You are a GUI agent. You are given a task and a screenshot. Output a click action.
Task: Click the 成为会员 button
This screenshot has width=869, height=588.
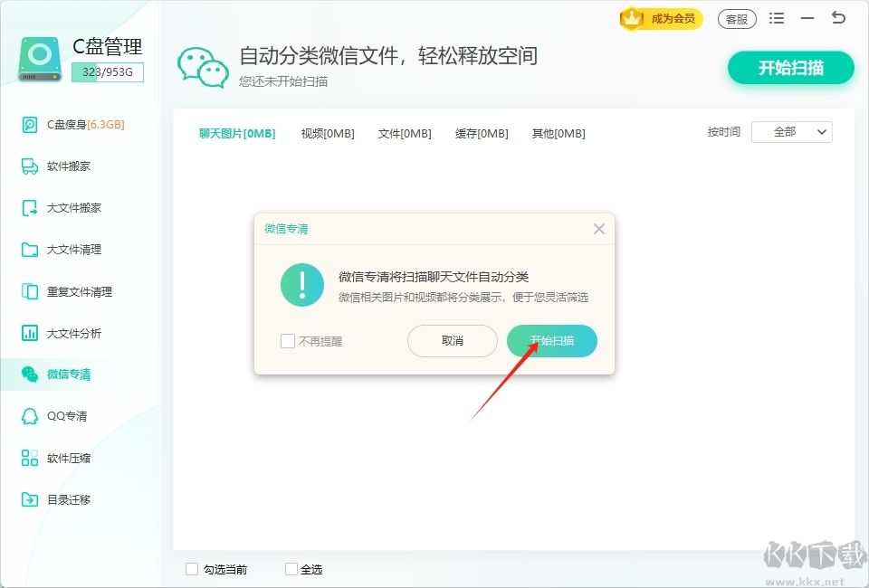(661, 19)
